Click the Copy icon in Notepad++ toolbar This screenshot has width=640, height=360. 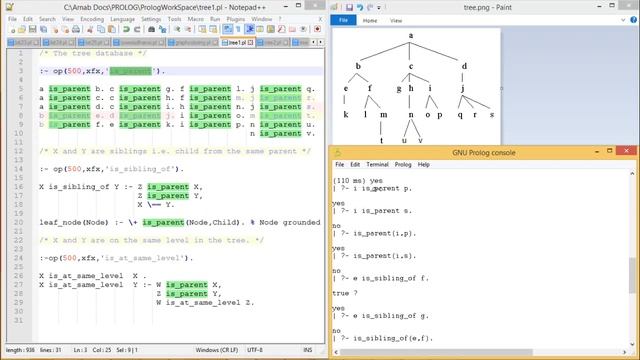101,29
